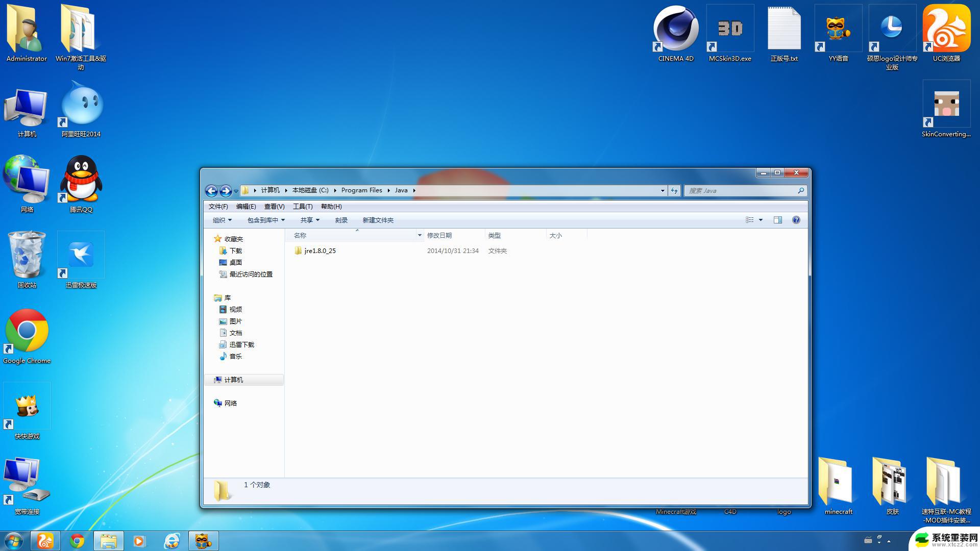This screenshot has width=980, height=551.
Task: Open the jre1.8.0_25 folder
Action: coord(321,251)
